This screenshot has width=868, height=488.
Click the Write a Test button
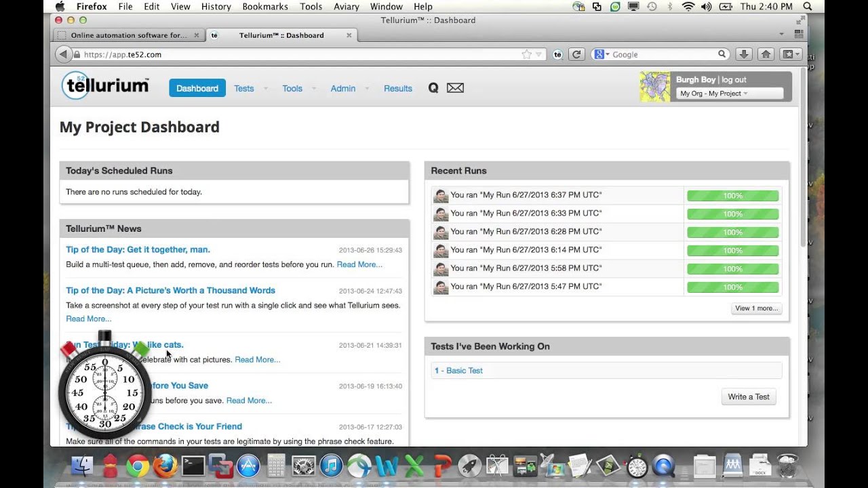(749, 396)
